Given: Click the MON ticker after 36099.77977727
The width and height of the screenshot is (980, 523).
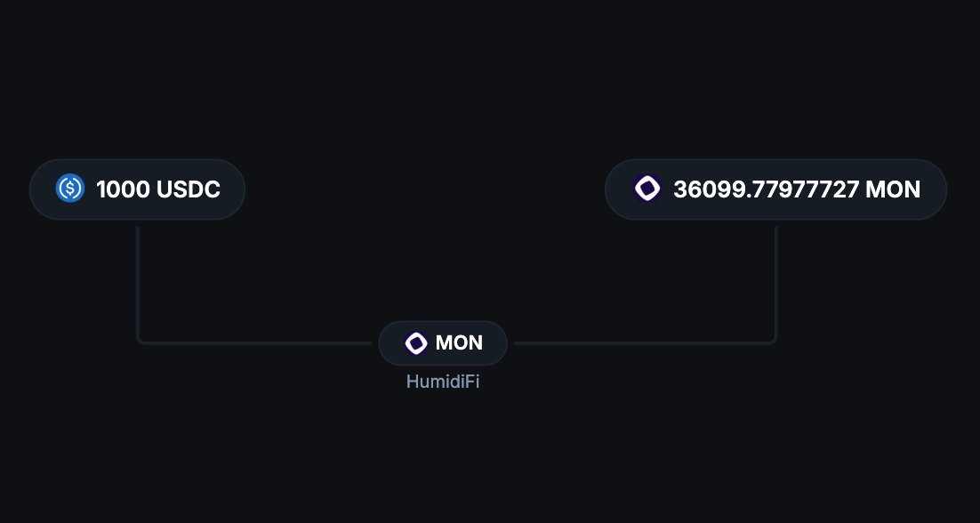Looking at the screenshot, I should click(x=895, y=189).
